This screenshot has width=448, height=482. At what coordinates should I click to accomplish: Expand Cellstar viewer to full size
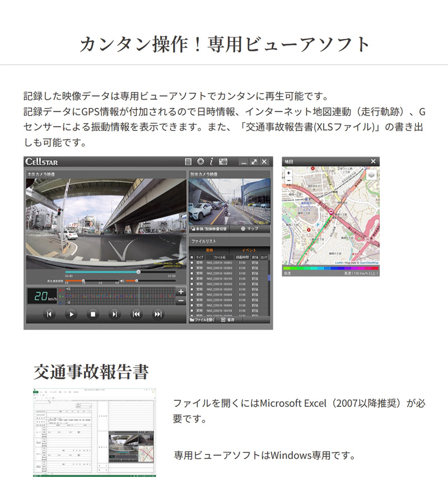click(254, 162)
